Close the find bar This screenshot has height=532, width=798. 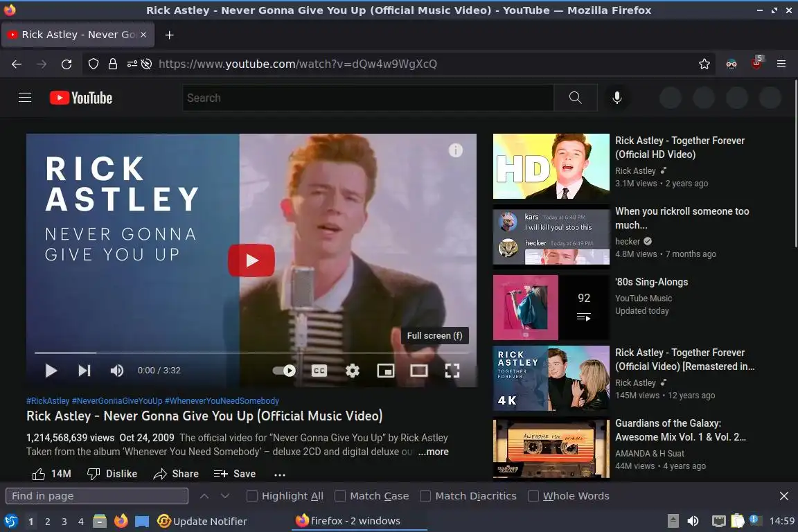pyautogui.click(x=784, y=496)
